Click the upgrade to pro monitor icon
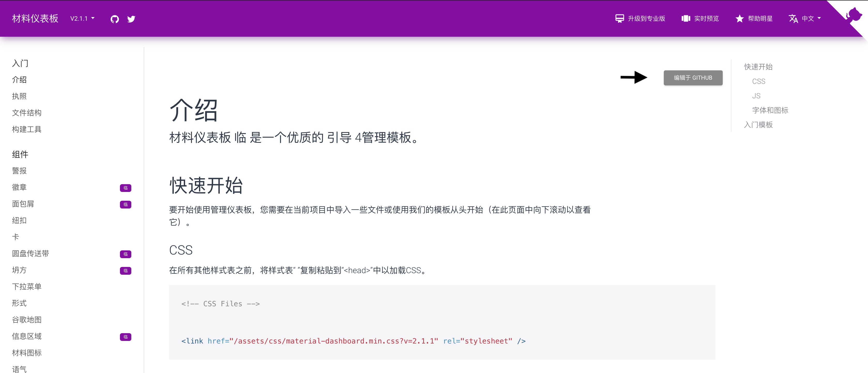The image size is (868, 373). tap(619, 19)
